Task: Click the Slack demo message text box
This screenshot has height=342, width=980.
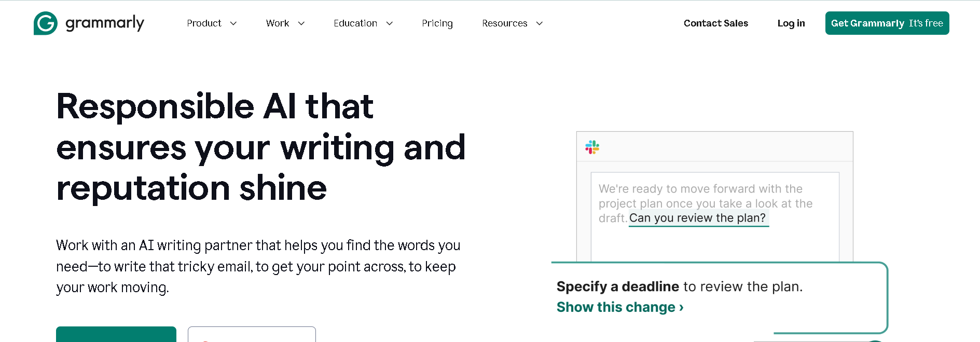Action: click(715, 217)
